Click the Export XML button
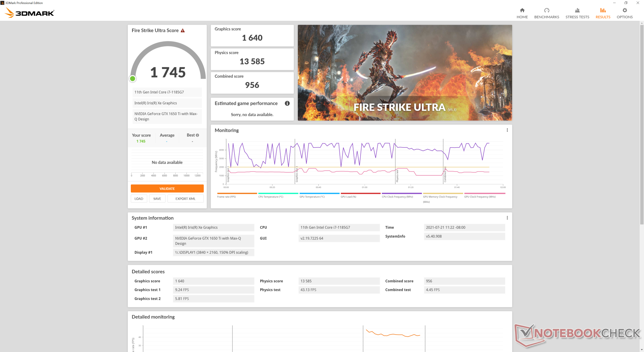Image resolution: width=644 pixels, height=352 pixels. click(185, 199)
